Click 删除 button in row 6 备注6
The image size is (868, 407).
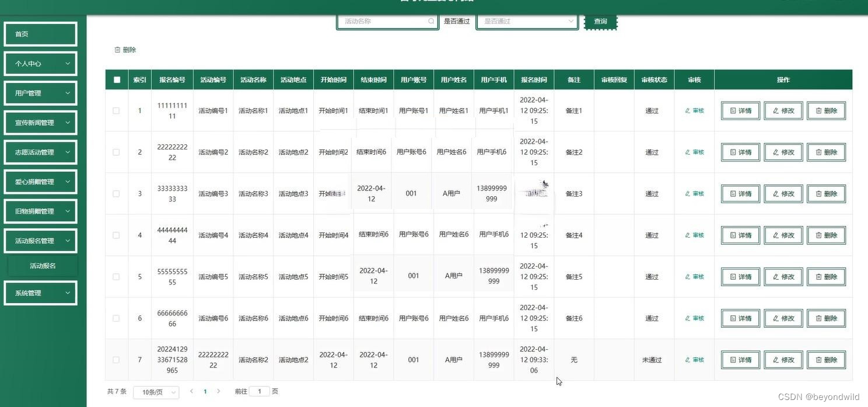click(x=826, y=318)
